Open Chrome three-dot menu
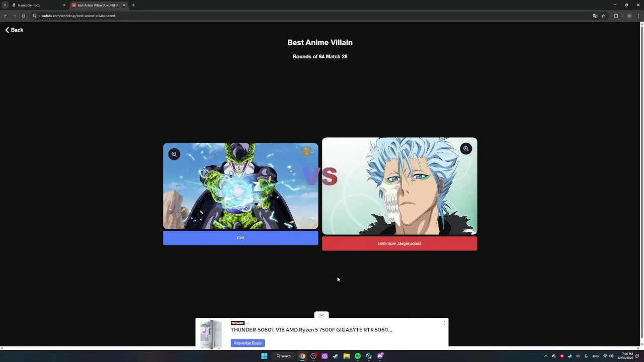Screen dimensions: 644x362 pos(639,16)
